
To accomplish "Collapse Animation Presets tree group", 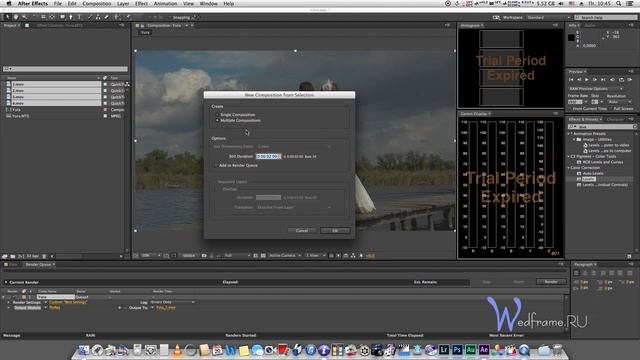I will pyautogui.click(x=569, y=133).
